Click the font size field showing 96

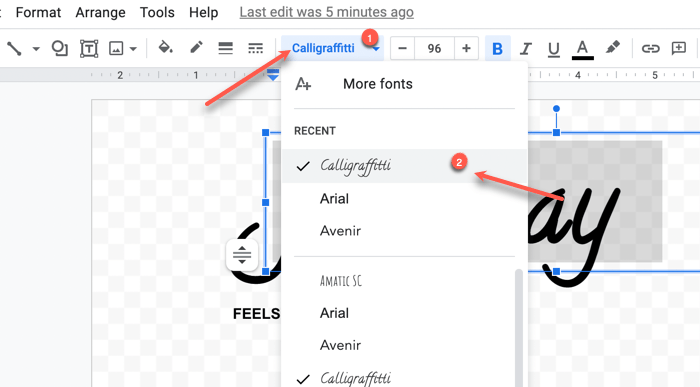434,48
